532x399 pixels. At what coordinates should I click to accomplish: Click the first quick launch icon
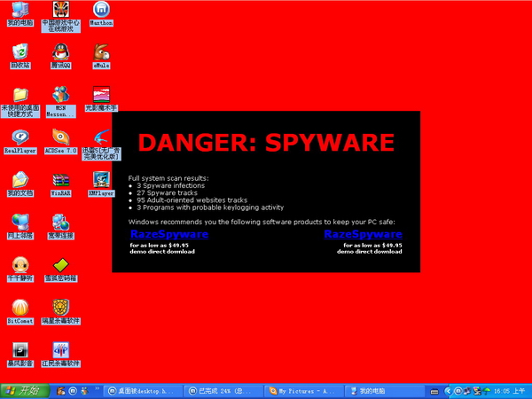[61, 391]
